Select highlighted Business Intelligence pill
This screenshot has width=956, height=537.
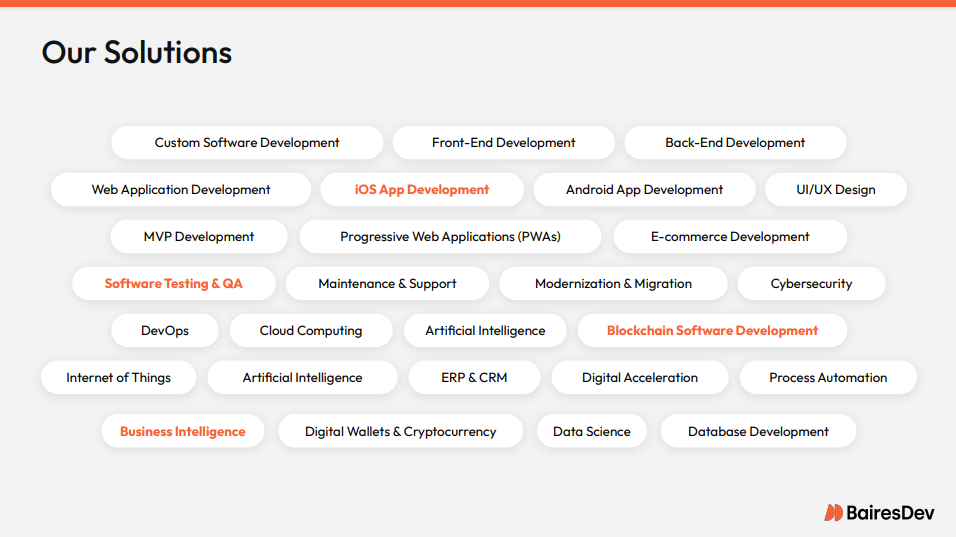183,431
